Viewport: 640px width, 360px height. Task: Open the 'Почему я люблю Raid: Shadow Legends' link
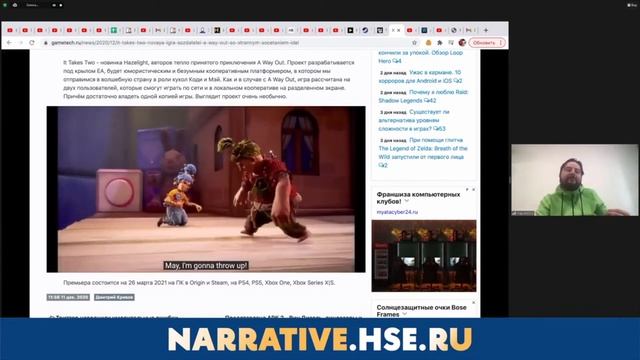pyautogui.click(x=423, y=96)
